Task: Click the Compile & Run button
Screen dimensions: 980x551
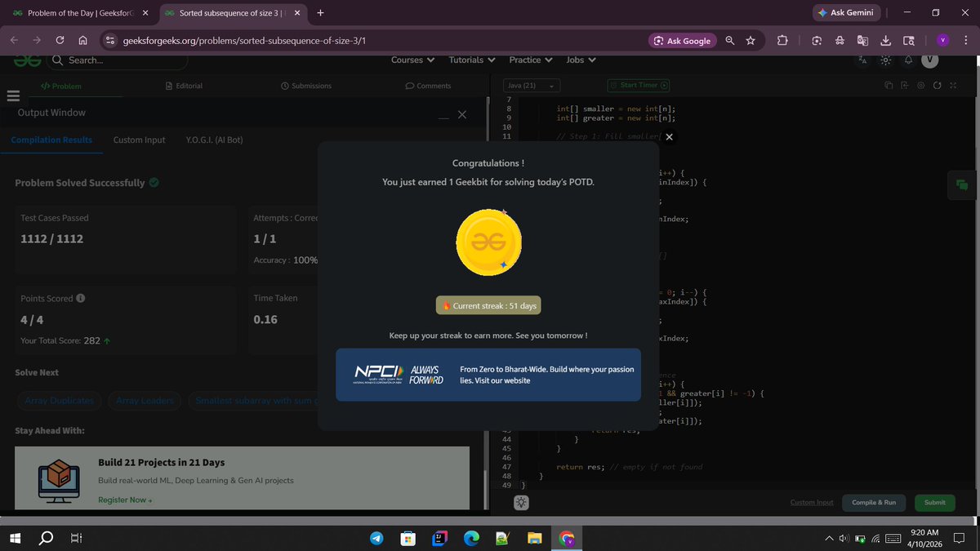Action: 874,502
